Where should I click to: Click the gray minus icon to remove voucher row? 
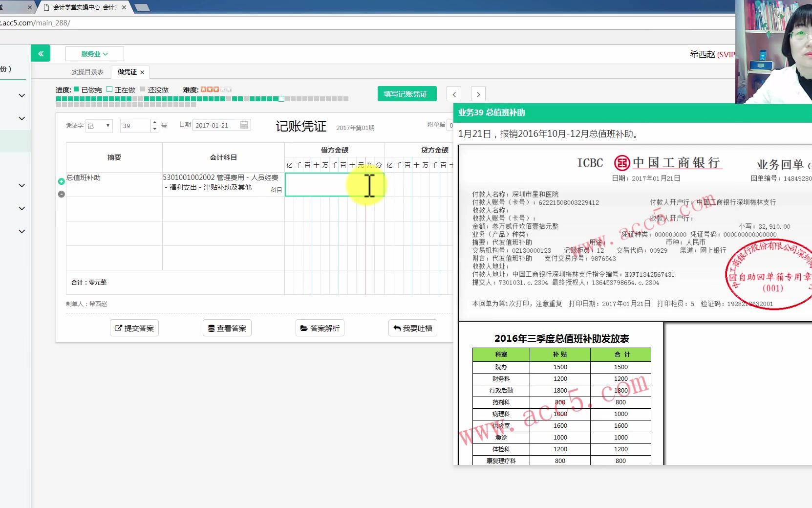point(61,194)
